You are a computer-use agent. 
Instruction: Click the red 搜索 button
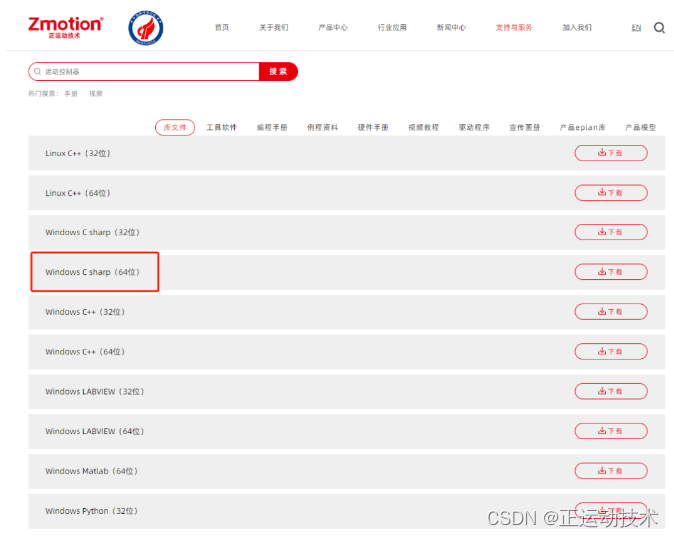[x=278, y=71]
